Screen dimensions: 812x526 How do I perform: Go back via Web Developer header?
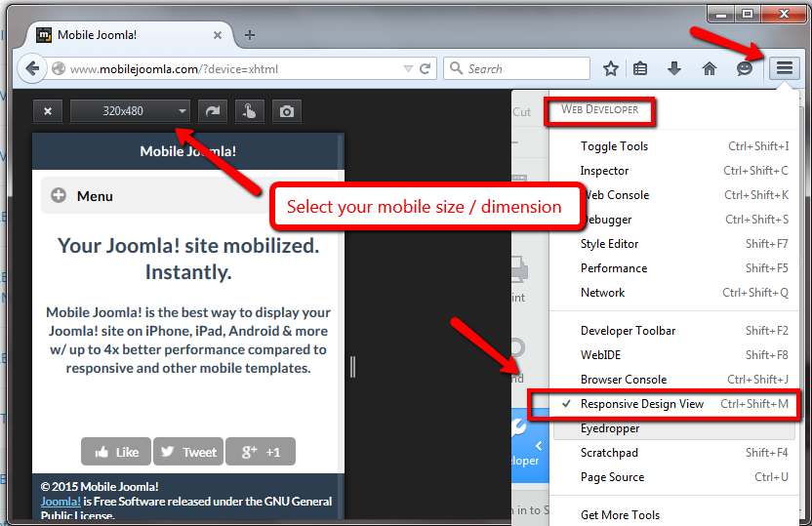[599, 109]
